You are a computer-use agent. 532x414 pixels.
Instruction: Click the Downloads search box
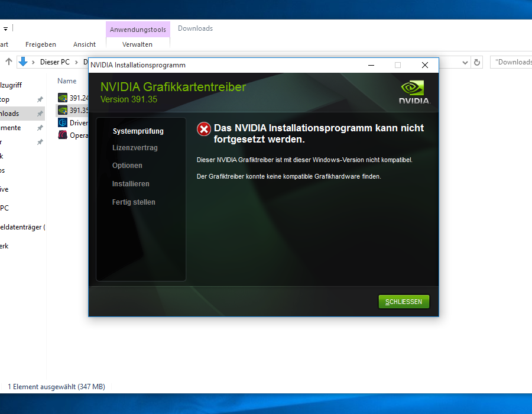point(511,62)
